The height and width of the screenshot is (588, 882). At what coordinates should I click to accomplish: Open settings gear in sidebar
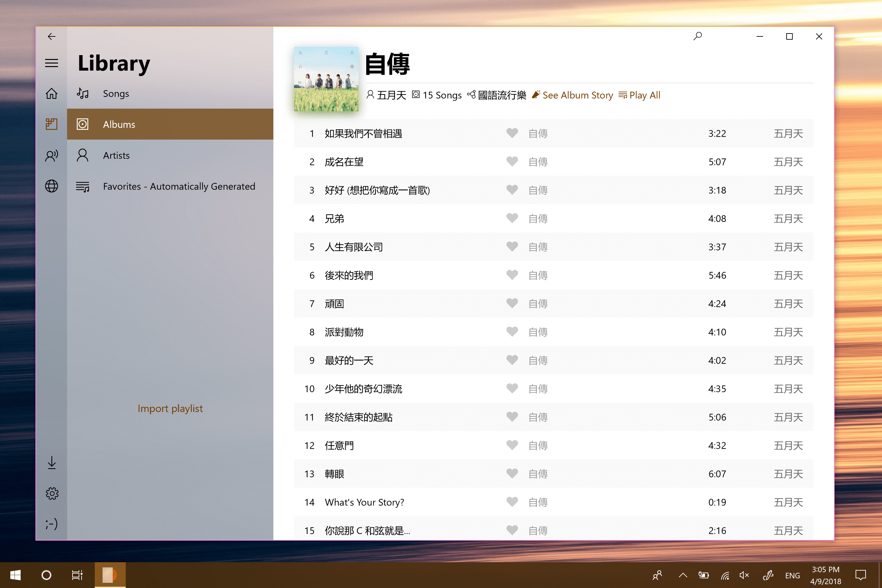(x=52, y=493)
